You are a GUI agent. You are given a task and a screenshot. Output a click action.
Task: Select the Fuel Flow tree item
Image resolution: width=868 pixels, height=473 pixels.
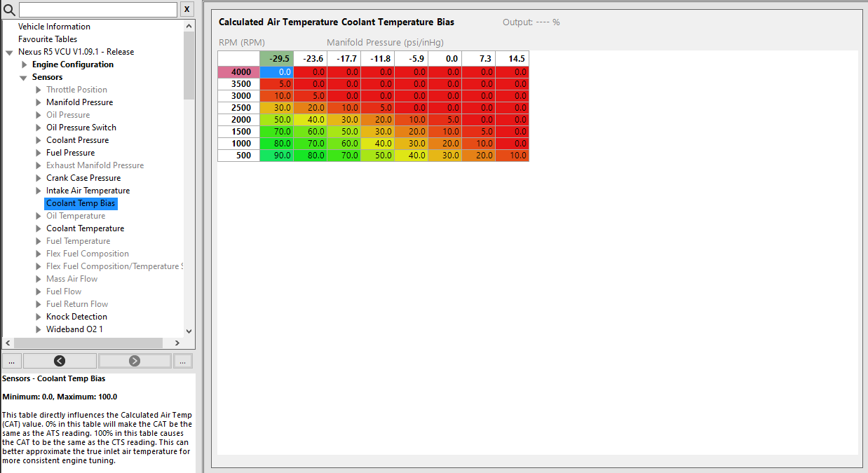click(64, 292)
